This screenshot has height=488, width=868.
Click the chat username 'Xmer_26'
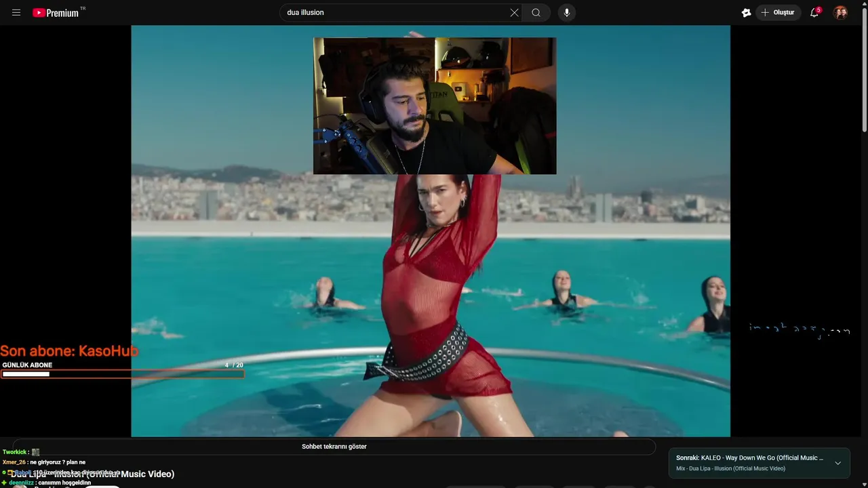coord(14,462)
